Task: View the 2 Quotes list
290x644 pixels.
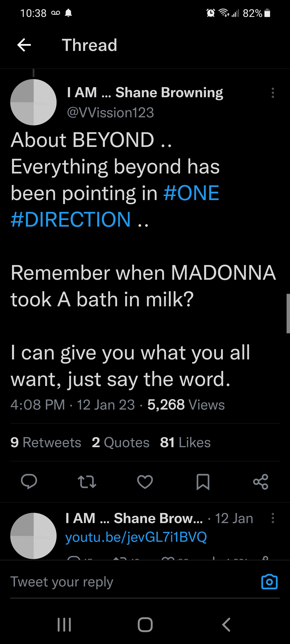Action: point(121,442)
